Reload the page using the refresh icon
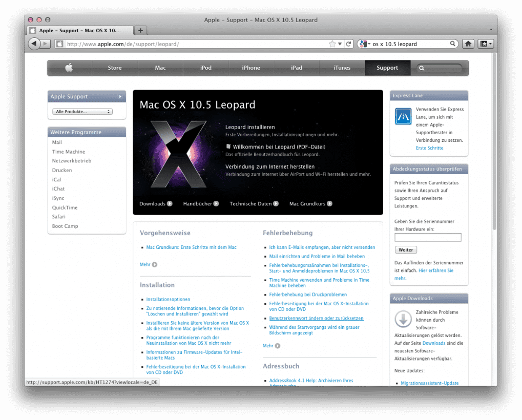This screenshot has width=522, height=420. pyautogui.click(x=348, y=44)
